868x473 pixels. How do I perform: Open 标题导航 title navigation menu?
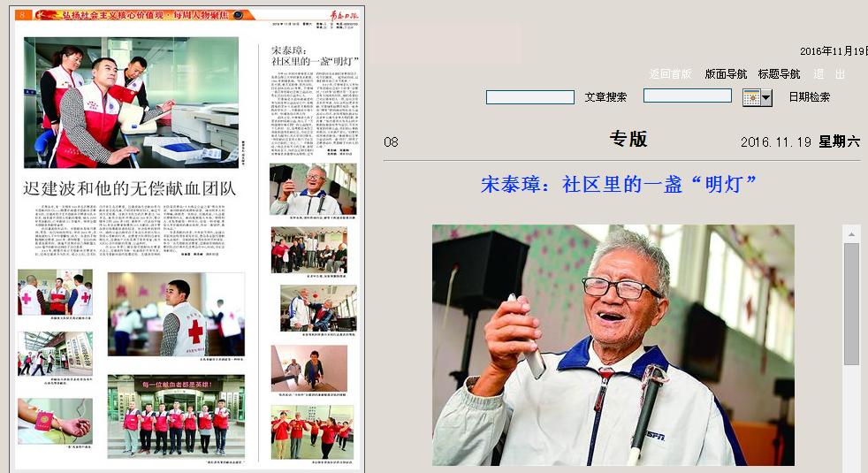pos(779,74)
